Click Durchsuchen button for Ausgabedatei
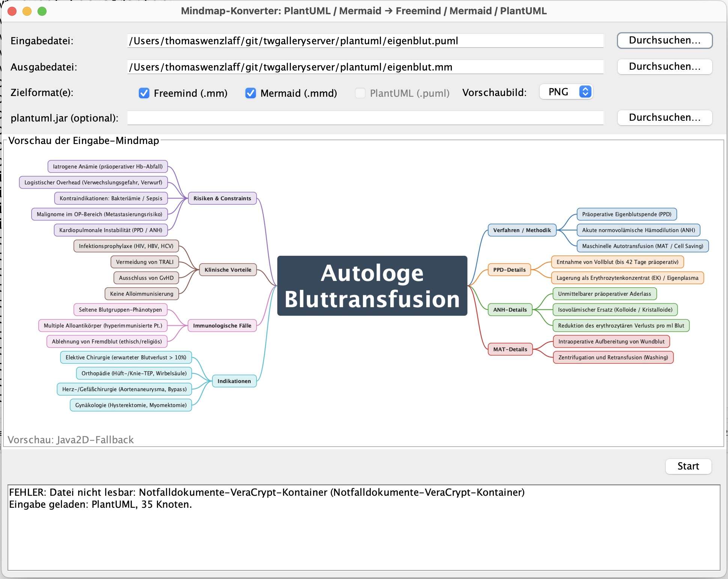The width and height of the screenshot is (728, 579). pyautogui.click(x=665, y=67)
